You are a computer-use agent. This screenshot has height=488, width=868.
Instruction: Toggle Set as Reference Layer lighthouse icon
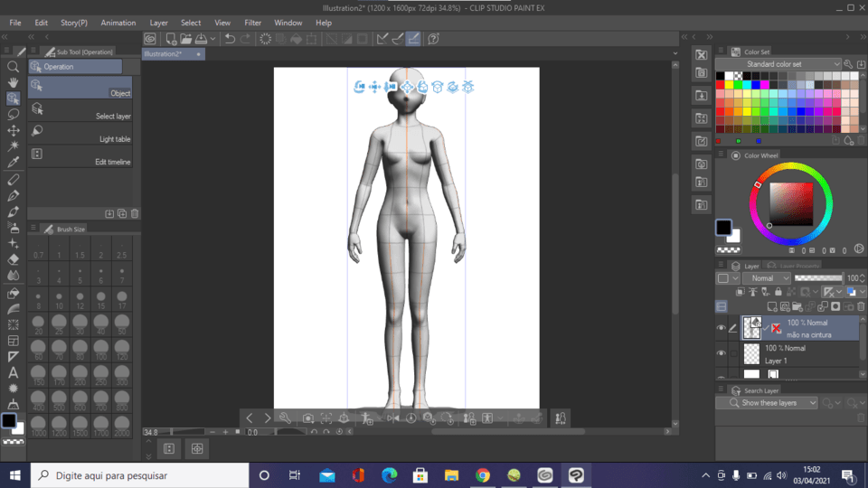753,292
